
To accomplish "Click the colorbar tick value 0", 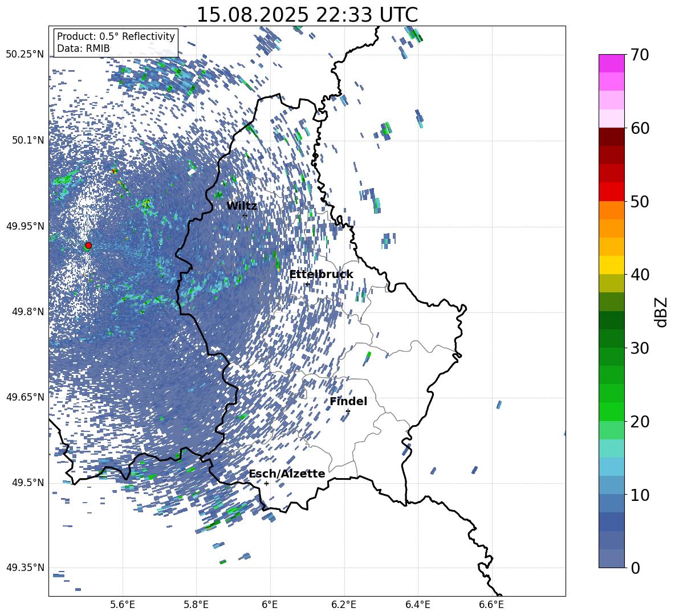I will coord(636,568).
